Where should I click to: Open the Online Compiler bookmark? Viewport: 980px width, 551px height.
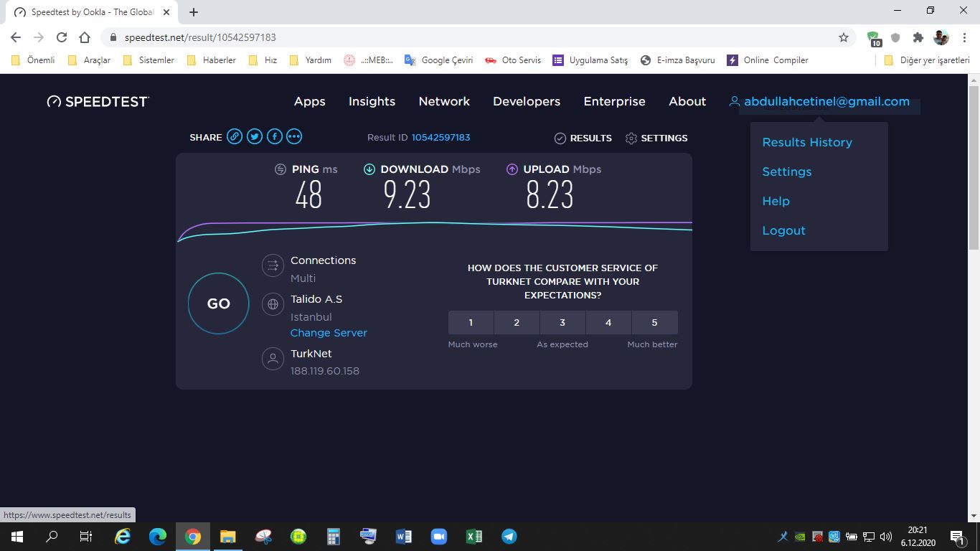[x=768, y=60]
